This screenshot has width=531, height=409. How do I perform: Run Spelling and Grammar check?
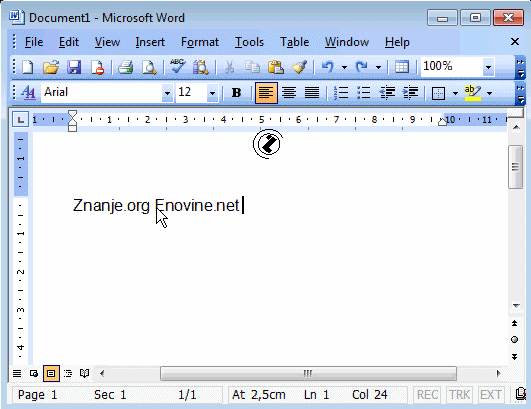click(x=177, y=66)
